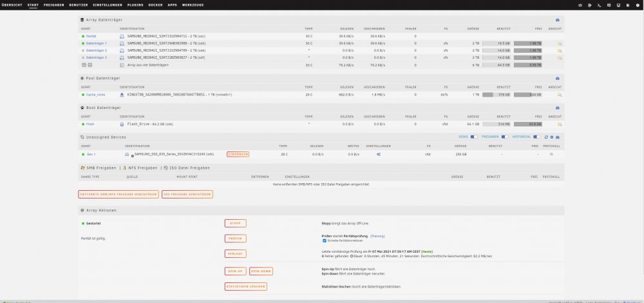
Task: Open the Datenträger 1 link
Action: 97,43
